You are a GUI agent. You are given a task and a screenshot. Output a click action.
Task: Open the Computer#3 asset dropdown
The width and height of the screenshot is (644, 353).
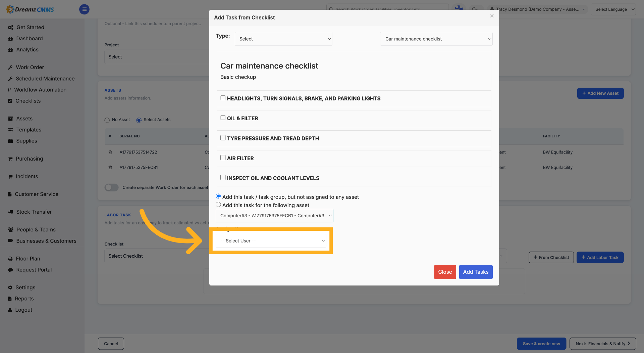(x=274, y=216)
